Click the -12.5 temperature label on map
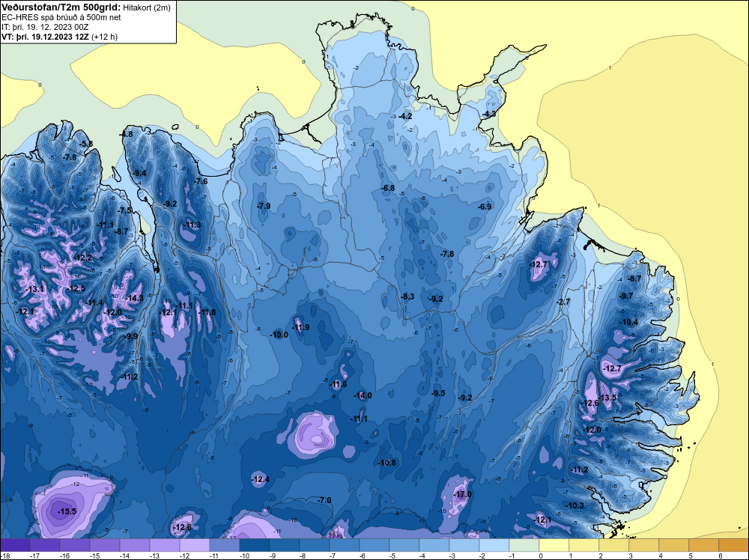This screenshot has width=749, height=560. [x=76, y=288]
